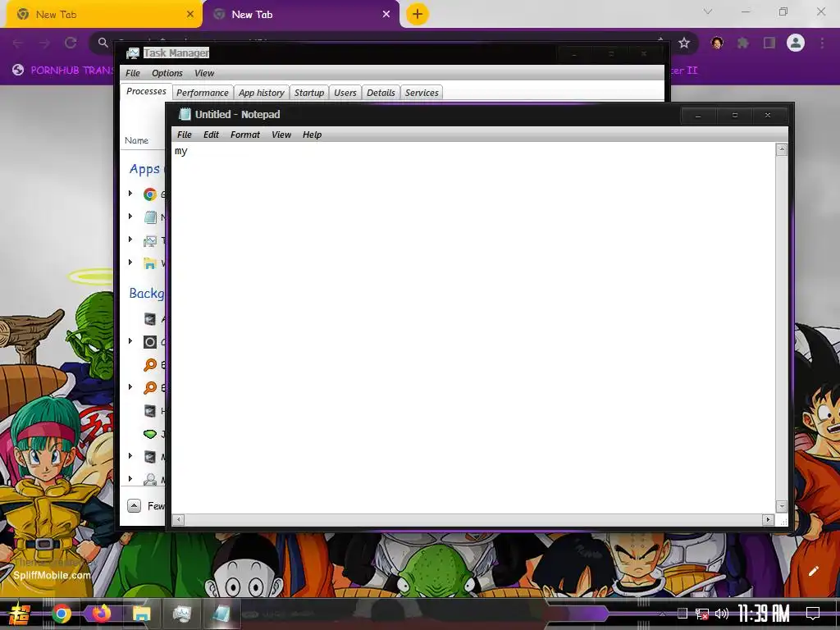Launch Firefox from the taskbar
The height and width of the screenshot is (630, 840).
tap(101, 614)
